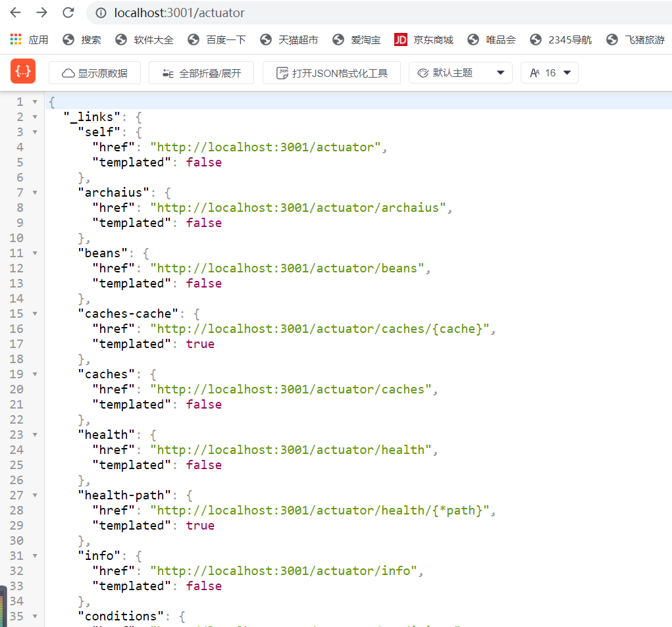Collapse the "caches-cache" node arrow
672x627 pixels.
click(x=35, y=313)
